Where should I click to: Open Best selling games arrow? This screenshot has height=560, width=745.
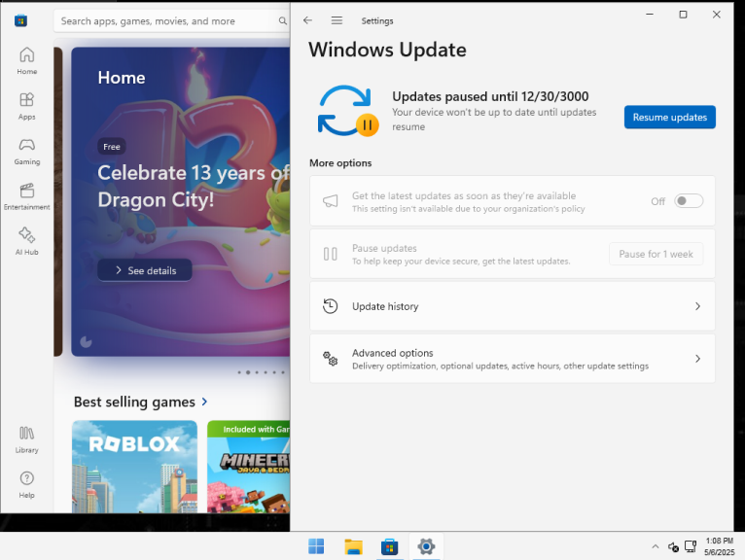pyautogui.click(x=205, y=402)
